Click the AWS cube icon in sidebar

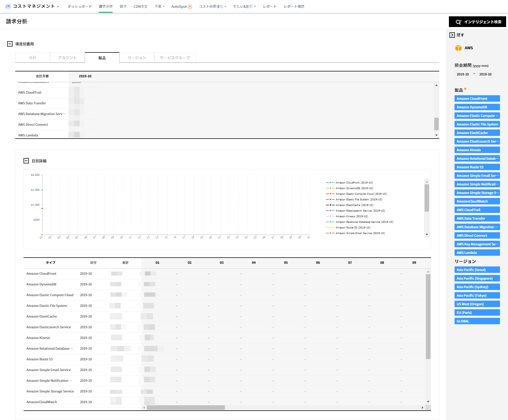coord(458,48)
